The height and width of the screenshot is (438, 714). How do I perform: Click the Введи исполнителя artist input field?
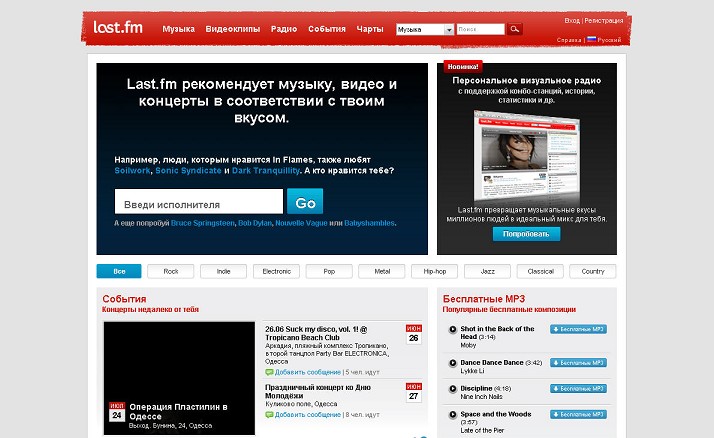(x=199, y=202)
